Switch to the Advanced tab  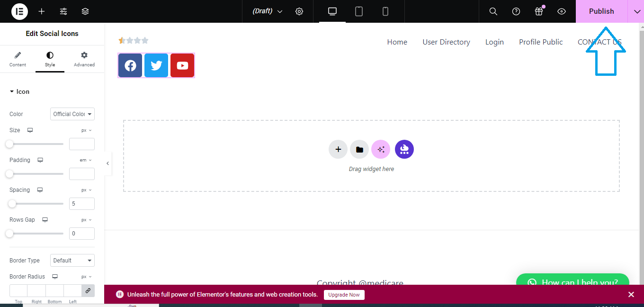coord(84,59)
